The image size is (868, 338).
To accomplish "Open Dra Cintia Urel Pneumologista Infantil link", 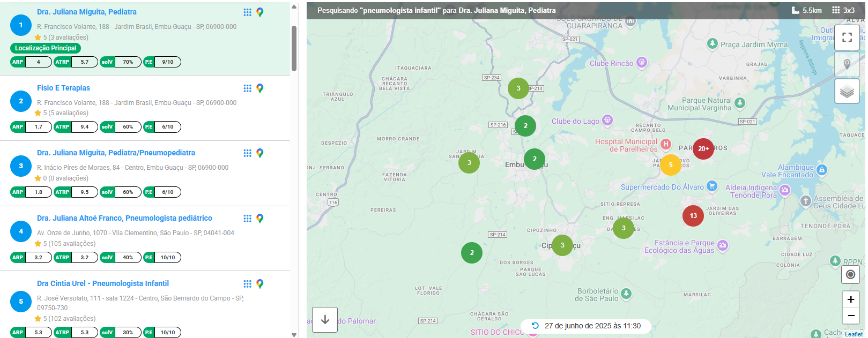I will (x=103, y=283).
